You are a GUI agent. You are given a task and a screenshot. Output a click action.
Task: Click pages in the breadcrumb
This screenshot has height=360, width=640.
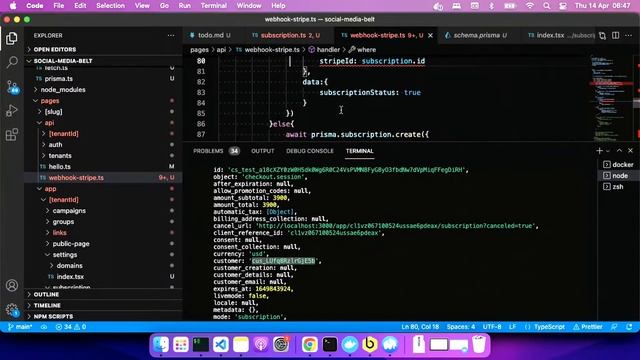199,49
